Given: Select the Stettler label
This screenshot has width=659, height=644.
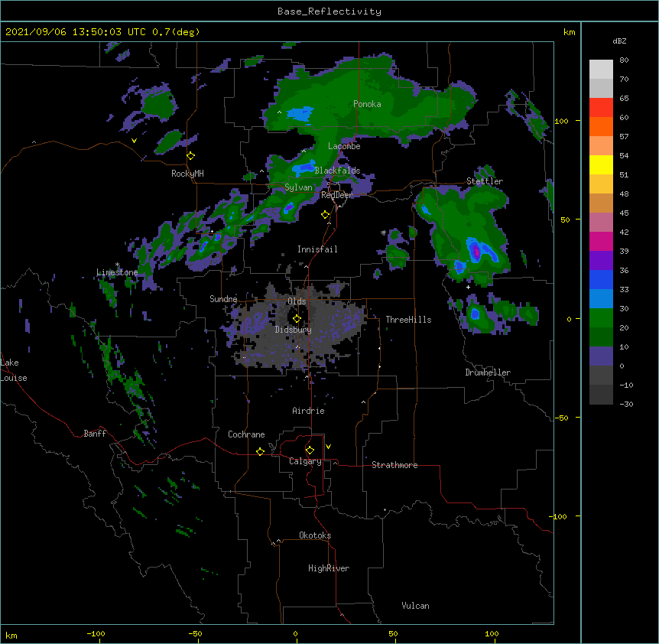Looking at the screenshot, I should click(x=485, y=181).
